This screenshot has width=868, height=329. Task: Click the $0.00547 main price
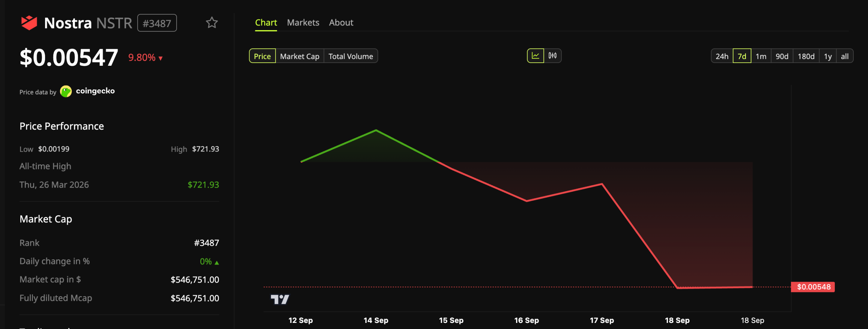coord(69,57)
